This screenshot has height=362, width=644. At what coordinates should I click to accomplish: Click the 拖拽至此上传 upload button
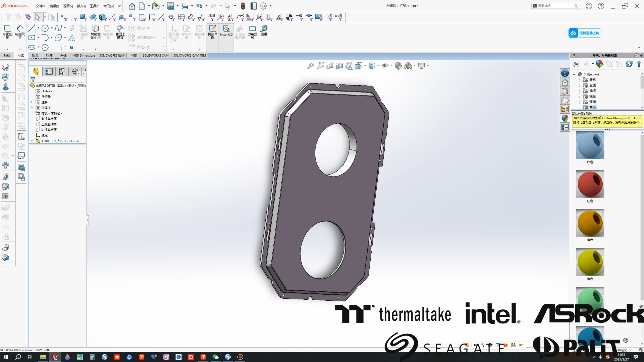point(585,33)
